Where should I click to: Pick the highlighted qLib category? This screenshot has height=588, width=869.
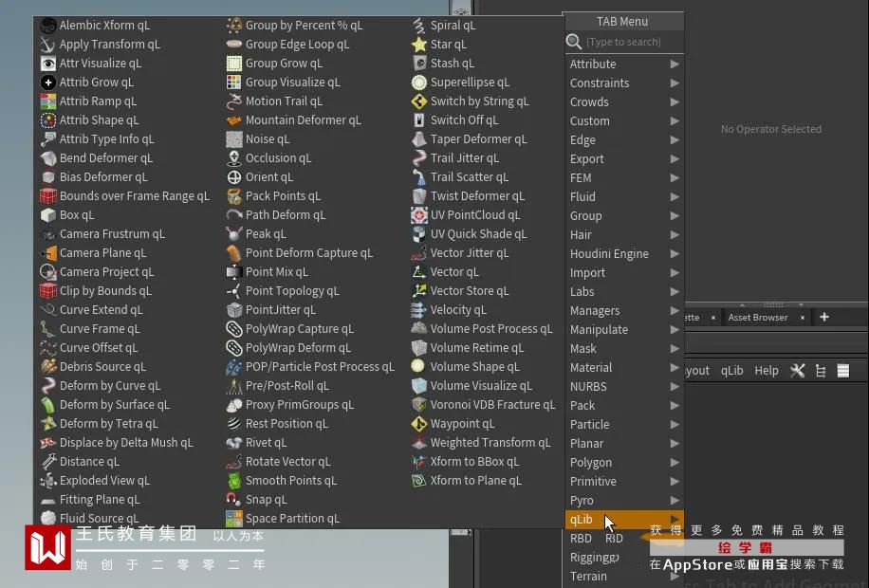tap(624, 520)
